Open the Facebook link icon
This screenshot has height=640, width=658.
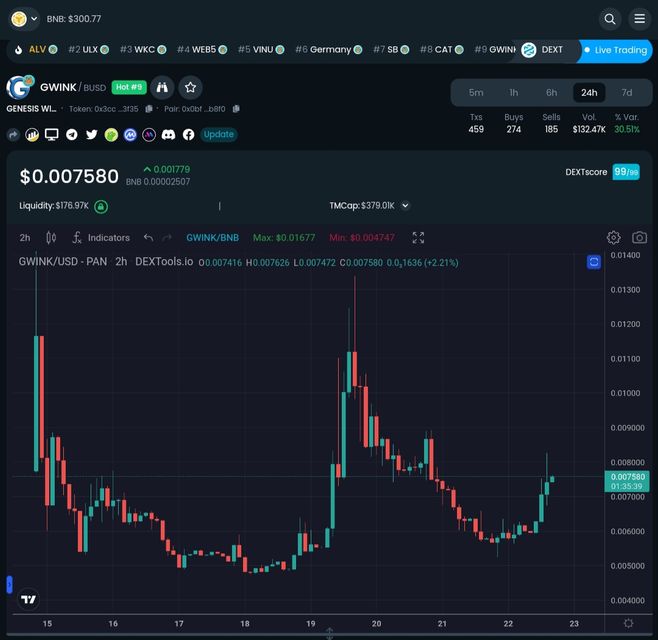[188, 135]
